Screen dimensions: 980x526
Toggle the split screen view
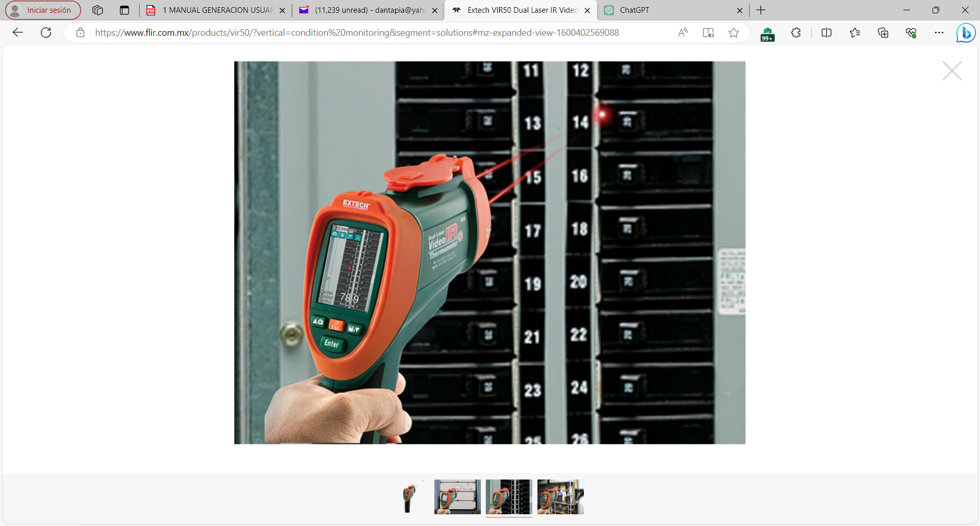(x=826, y=33)
